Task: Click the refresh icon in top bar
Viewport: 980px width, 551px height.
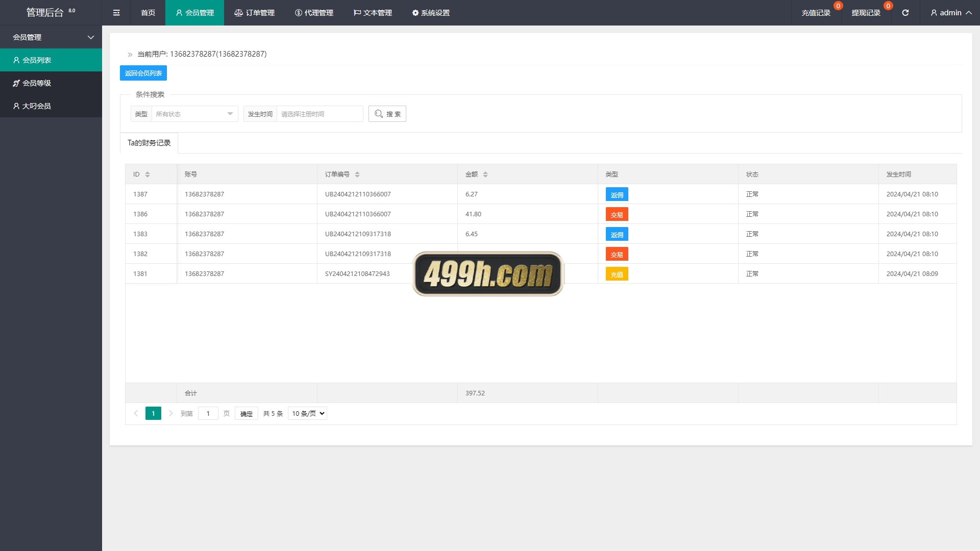Action: click(905, 13)
